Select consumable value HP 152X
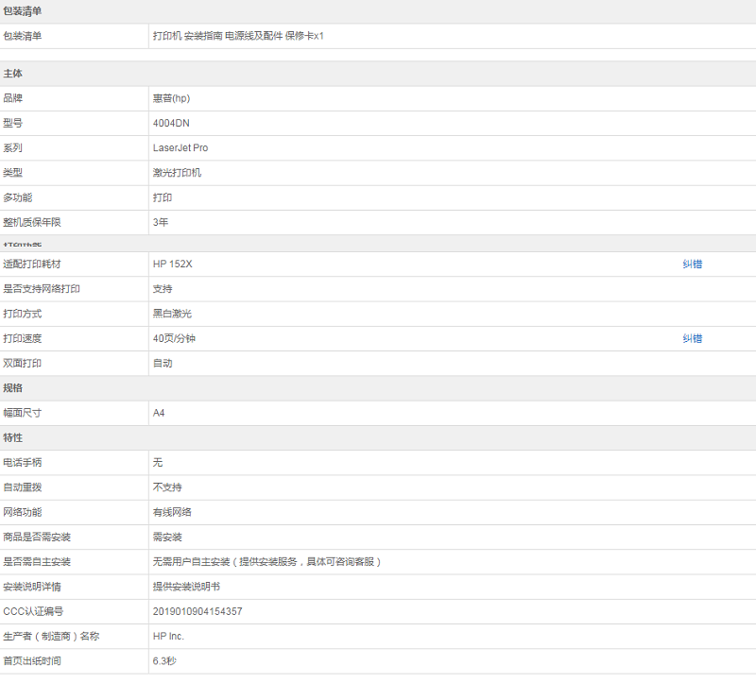756x700 pixels. pyautogui.click(x=173, y=265)
